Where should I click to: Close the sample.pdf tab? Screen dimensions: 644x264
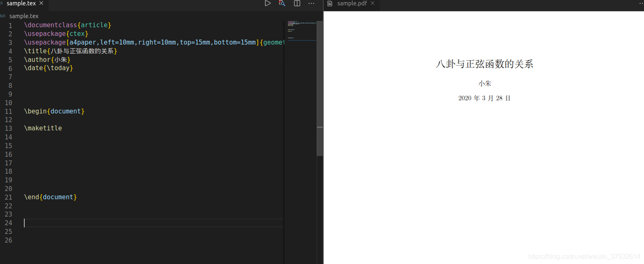372,3
